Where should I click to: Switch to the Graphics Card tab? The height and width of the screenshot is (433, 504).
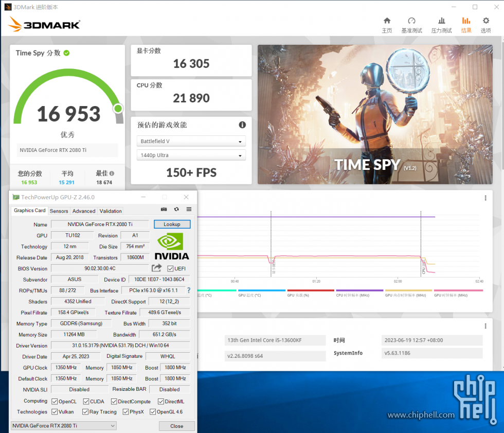pyautogui.click(x=30, y=211)
